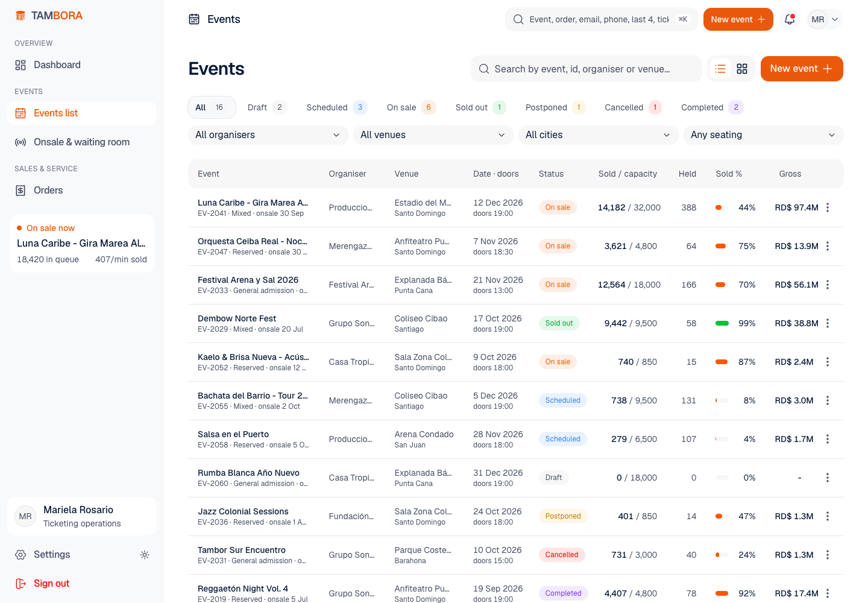This screenshot has width=868, height=603.
Task: Filter by the Completed tab
Action: tap(711, 107)
